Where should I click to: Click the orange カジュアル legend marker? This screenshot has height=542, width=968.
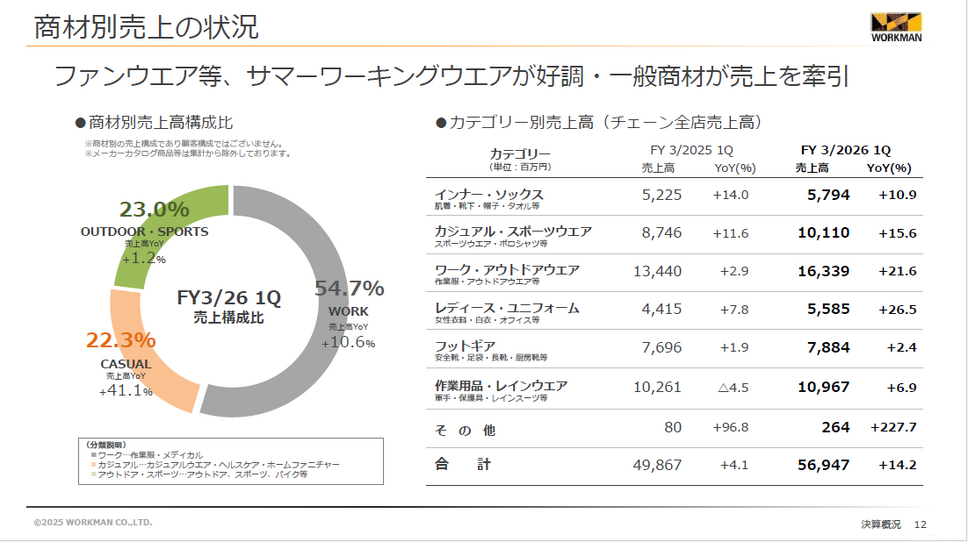click(x=93, y=464)
